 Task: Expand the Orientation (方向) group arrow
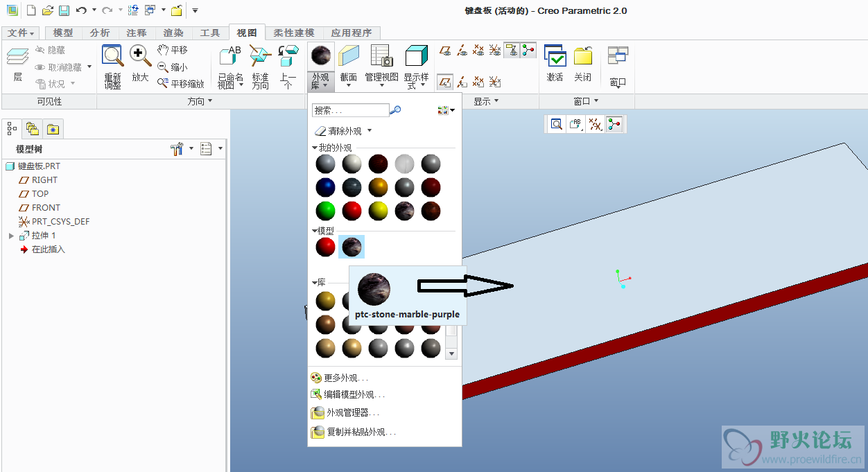click(210, 102)
